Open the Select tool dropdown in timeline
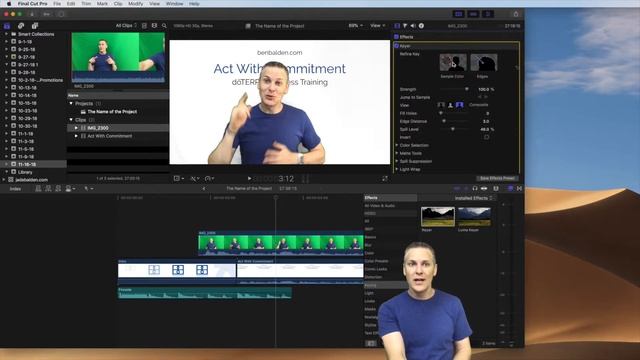 (89, 189)
